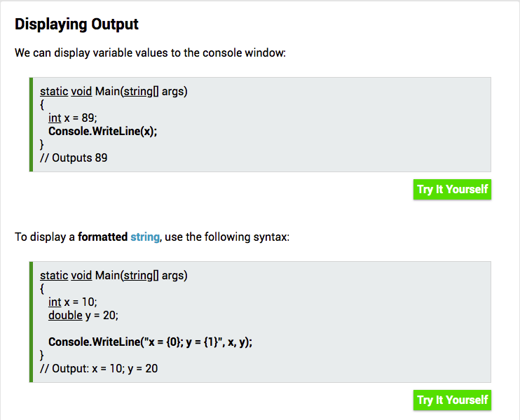
Task: Click the 'Displaying Output' heading
Action: pos(76,24)
